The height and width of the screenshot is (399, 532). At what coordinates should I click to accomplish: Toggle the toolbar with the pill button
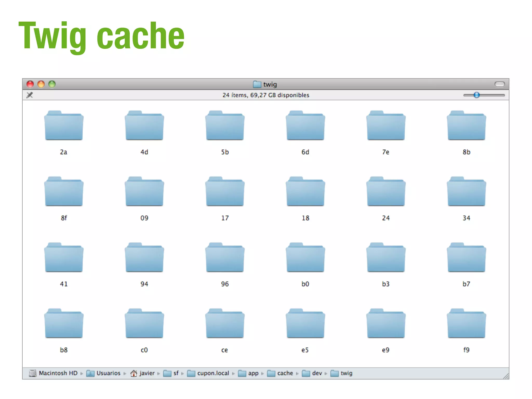point(500,84)
